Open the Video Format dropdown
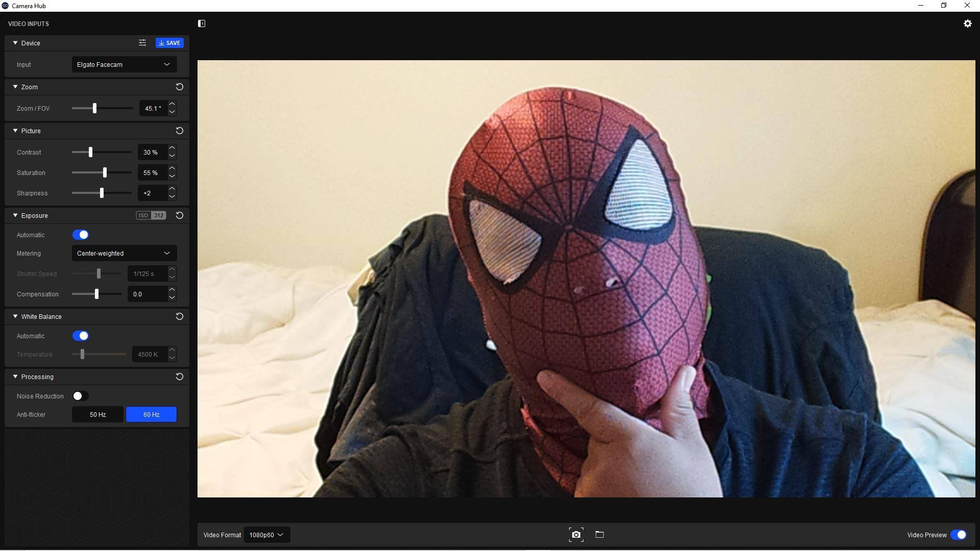 [266, 535]
